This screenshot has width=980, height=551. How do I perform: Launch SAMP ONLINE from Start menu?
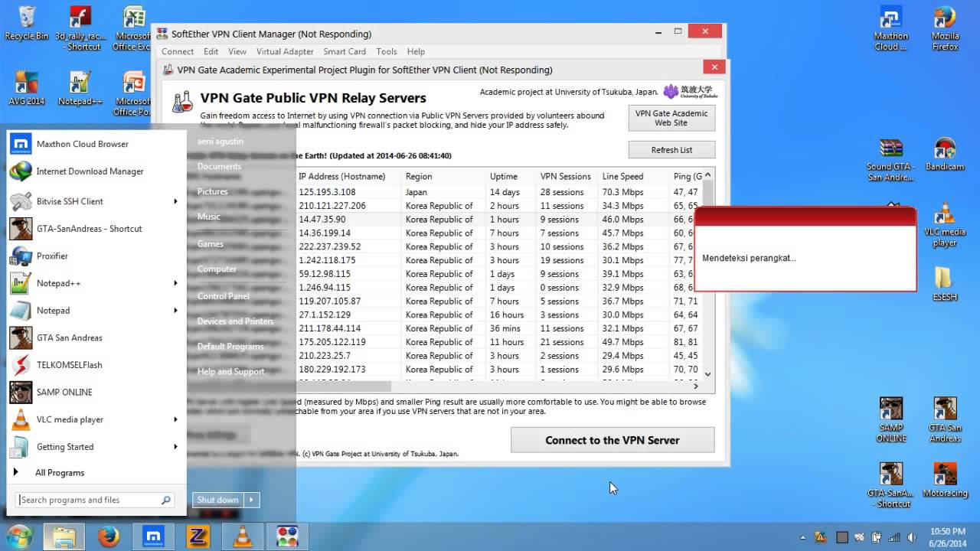coord(95,392)
